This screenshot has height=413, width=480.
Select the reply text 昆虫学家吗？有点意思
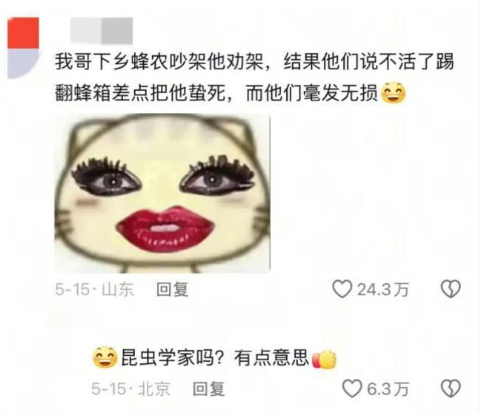[215, 358]
